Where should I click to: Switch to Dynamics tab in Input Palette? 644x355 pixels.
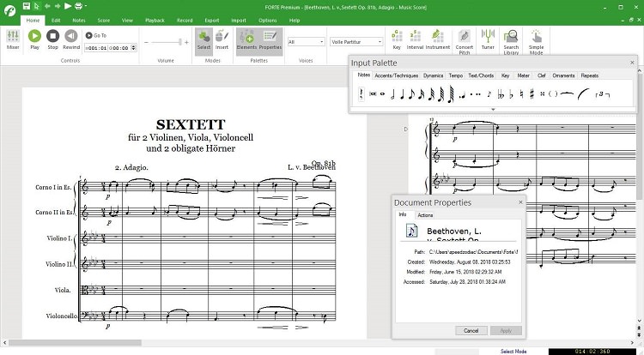(433, 75)
